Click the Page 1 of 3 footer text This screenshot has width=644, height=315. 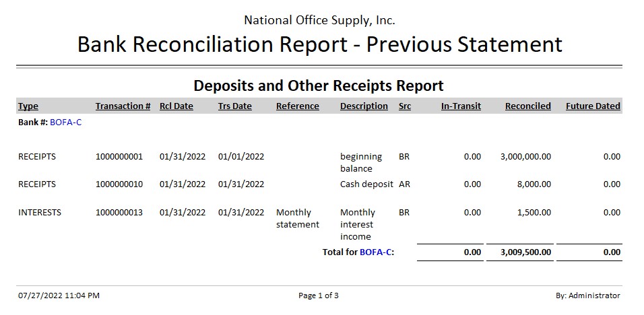tap(319, 295)
